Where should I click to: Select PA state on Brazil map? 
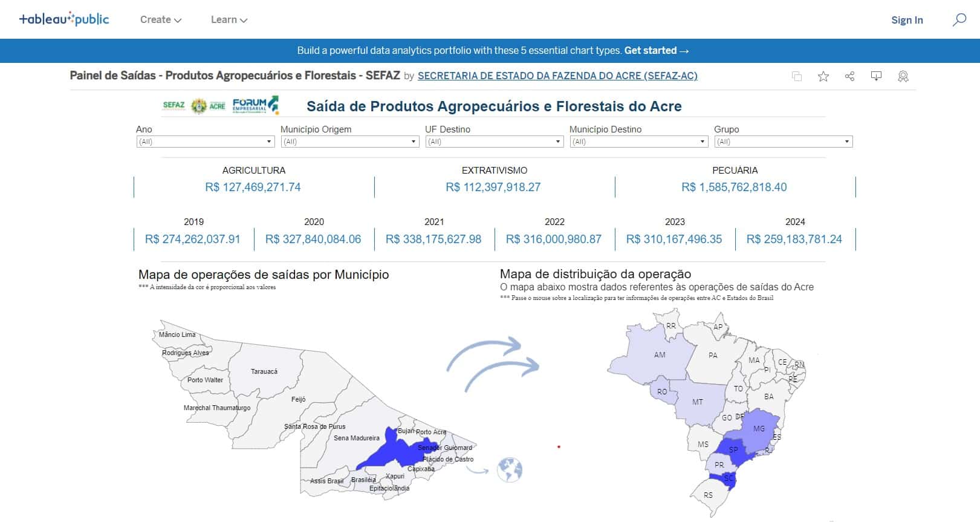(713, 355)
